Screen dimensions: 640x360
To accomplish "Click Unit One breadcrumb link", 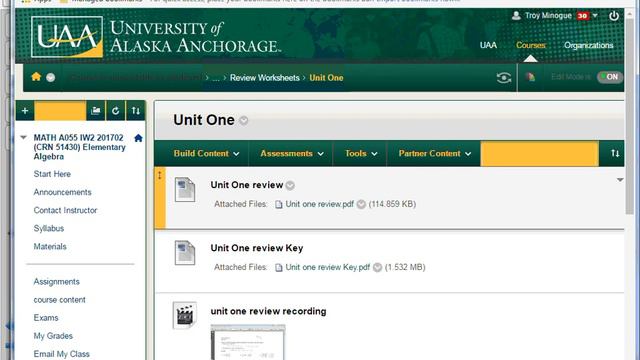I will tap(326, 78).
